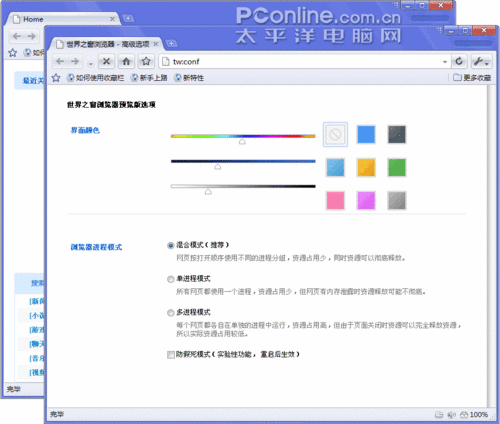The height and width of the screenshot is (424, 500).
Task: Choose the orange interface color swatch
Action: click(x=366, y=167)
